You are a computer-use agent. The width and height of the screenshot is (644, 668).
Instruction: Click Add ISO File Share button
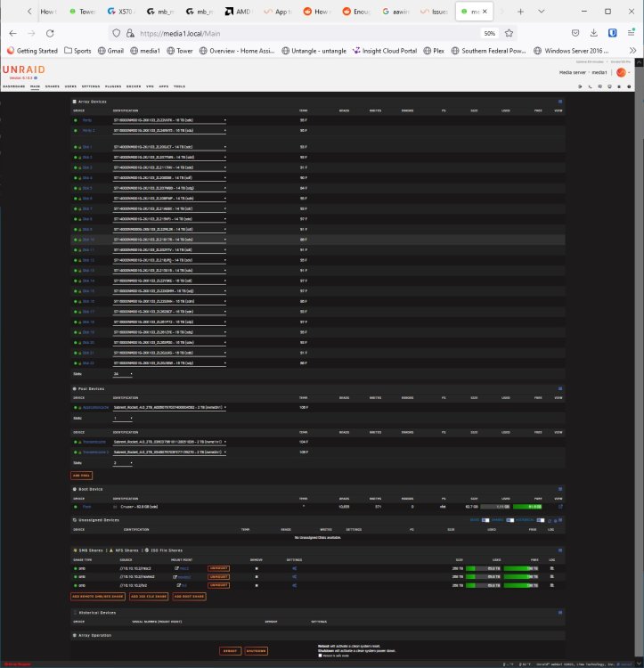pos(149,597)
